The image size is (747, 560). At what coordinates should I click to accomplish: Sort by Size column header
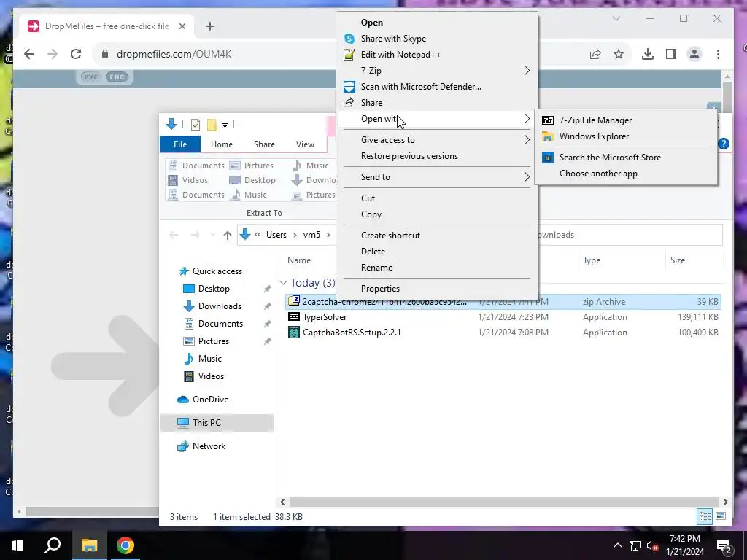tap(678, 260)
